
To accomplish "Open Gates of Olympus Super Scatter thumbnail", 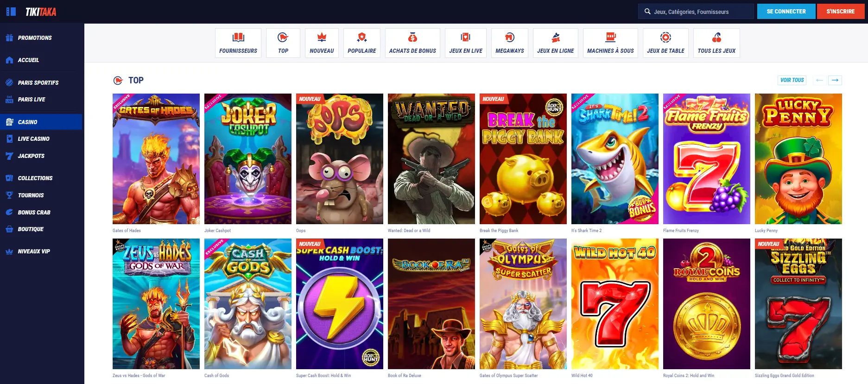I will (x=523, y=304).
